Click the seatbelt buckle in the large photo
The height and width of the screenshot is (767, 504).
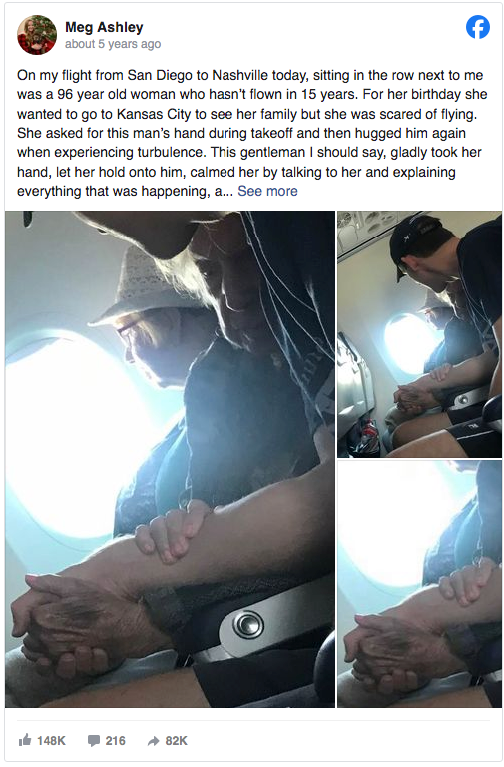248,625
